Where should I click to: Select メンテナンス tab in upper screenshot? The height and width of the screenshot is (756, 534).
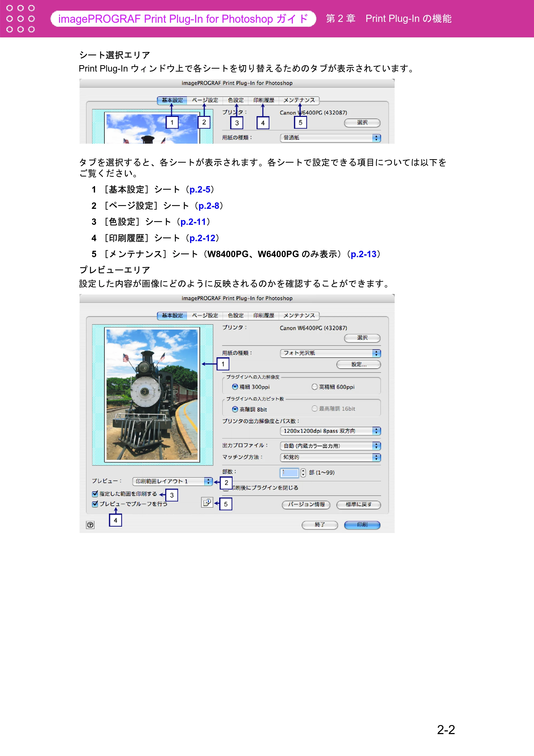pyautogui.click(x=299, y=100)
